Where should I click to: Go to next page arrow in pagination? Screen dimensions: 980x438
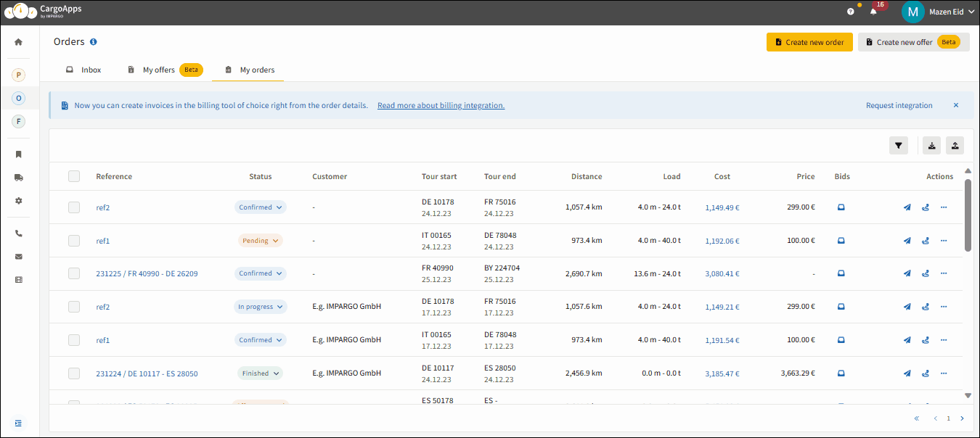pos(962,418)
